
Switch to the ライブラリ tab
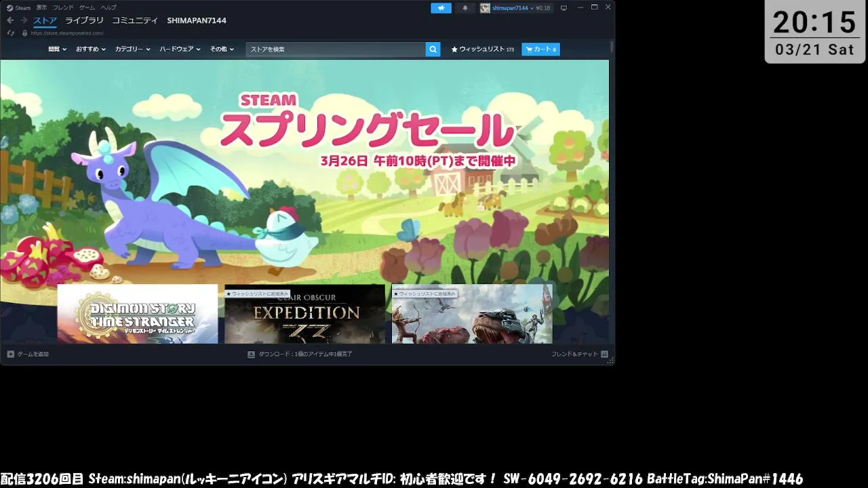84,20
